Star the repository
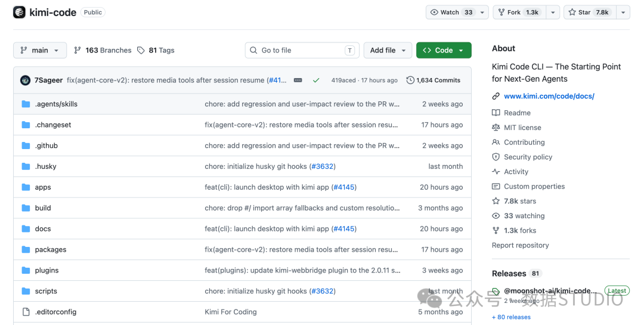The width and height of the screenshot is (644, 325). (590, 13)
